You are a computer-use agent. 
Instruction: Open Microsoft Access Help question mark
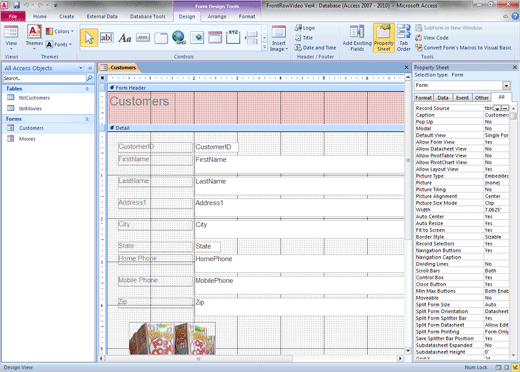(515, 16)
